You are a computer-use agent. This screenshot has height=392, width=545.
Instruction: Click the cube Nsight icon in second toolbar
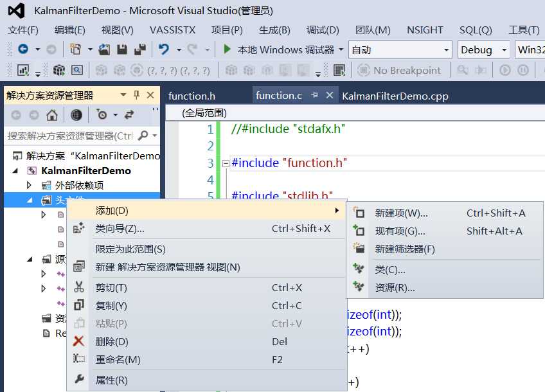click(x=58, y=71)
